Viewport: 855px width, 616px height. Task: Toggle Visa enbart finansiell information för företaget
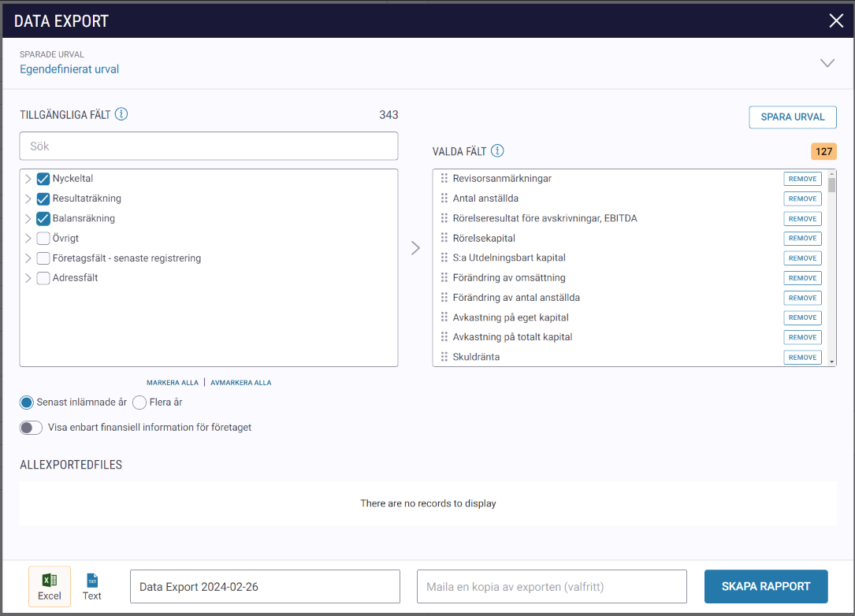31,428
